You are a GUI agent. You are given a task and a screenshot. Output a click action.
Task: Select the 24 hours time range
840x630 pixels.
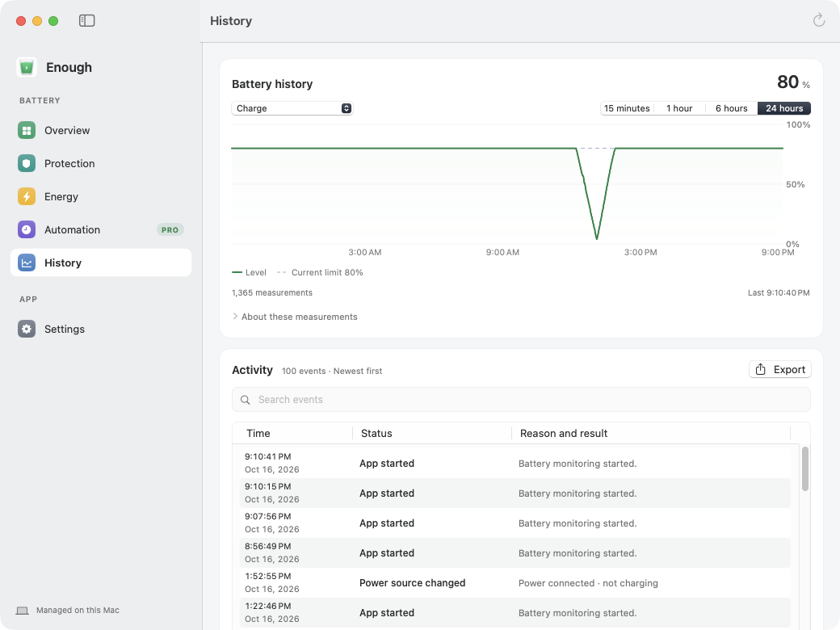point(784,108)
